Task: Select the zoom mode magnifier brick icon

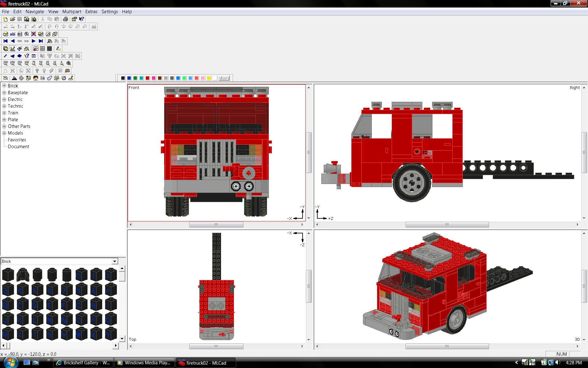Action: [x=27, y=49]
